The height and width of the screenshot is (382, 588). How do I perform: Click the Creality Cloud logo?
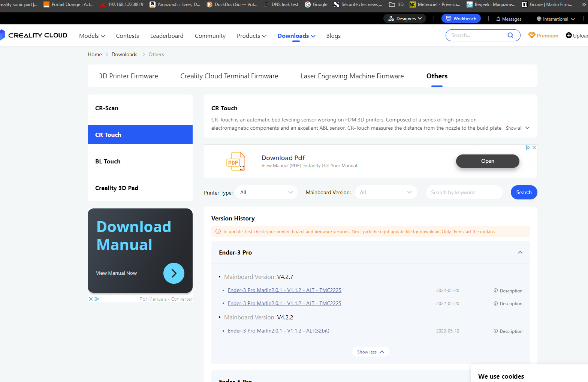tap(34, 35)
